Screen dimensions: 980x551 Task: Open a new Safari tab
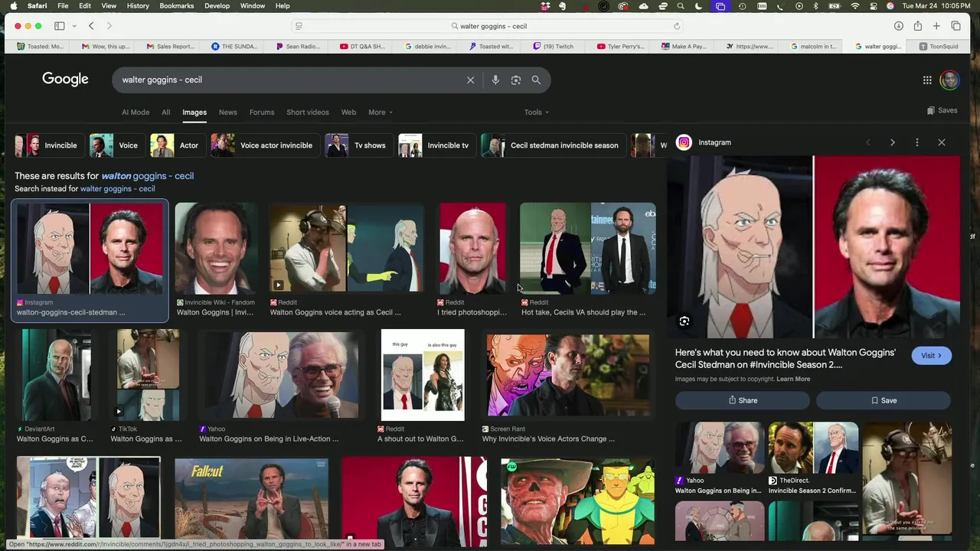coord(936,26)
